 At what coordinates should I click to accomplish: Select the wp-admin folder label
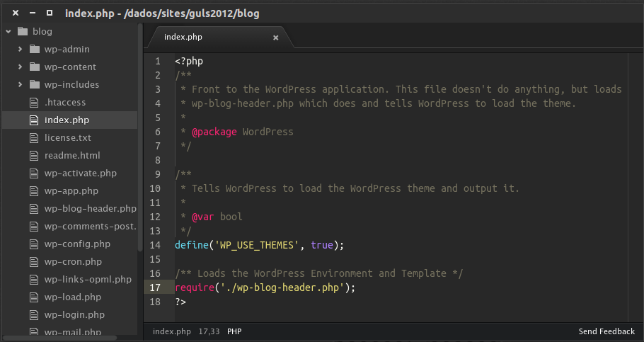pos(67,49)
